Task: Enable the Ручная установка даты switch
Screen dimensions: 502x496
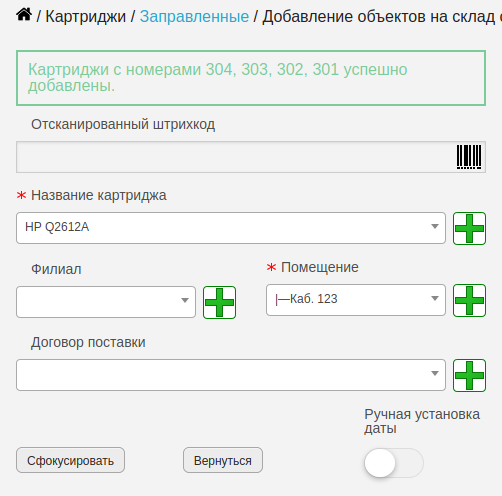Action: click(394, 463)
